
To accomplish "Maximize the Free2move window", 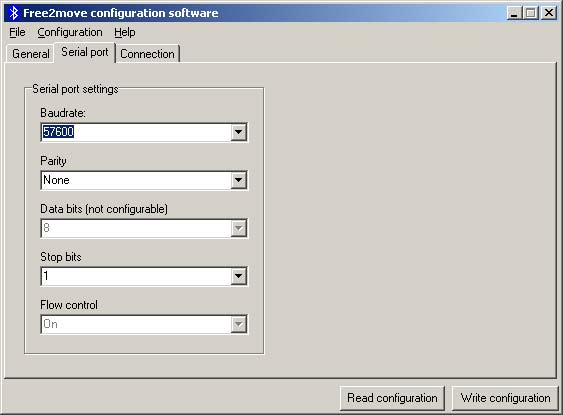I will tap(531, 13).
